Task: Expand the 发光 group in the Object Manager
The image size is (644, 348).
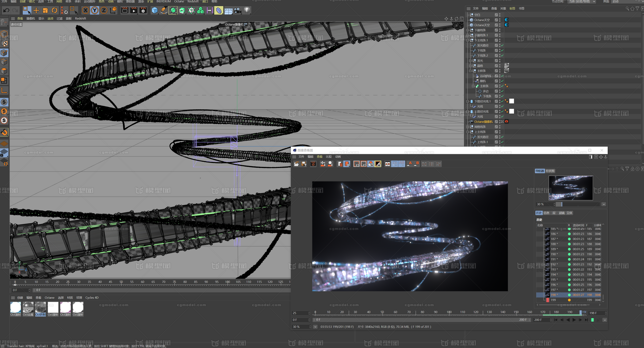Action: coord(470,61)
